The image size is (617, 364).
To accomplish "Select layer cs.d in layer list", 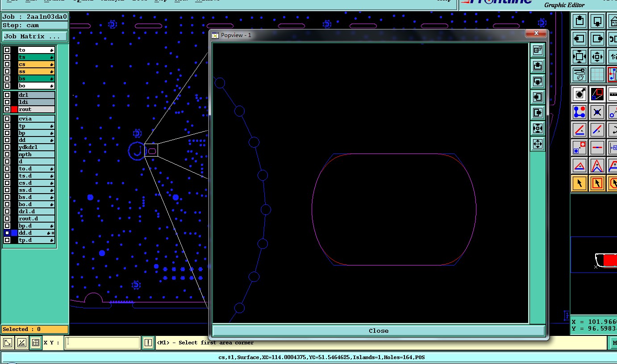I will pos(36,183).
